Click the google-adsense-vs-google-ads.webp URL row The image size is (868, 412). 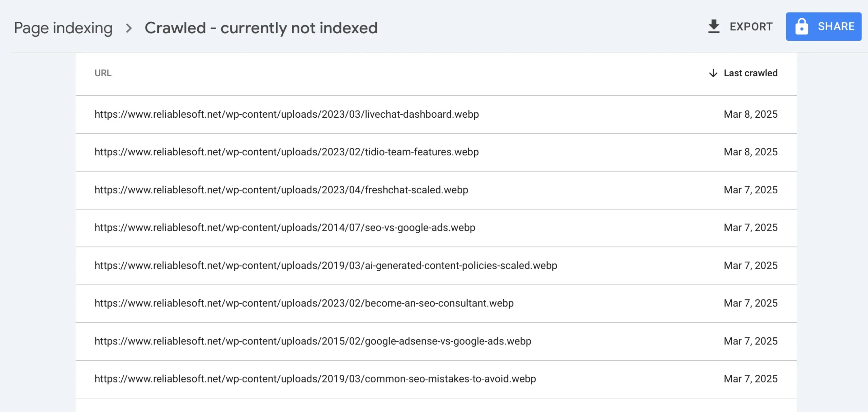point(313,341)
